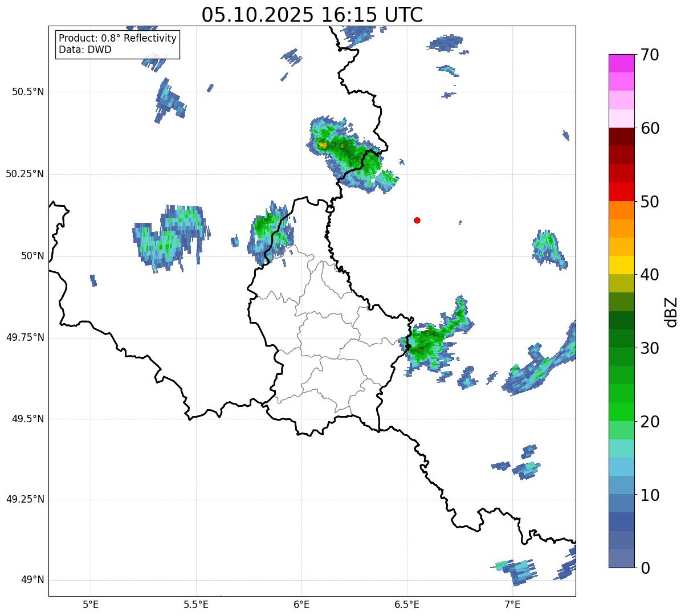
Task: Click the longitude label '5.5°E'
Action: tap(196, 604)
